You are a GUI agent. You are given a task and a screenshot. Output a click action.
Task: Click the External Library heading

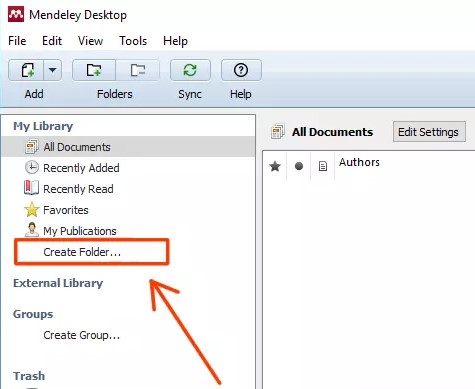click(x=58, y=283)
